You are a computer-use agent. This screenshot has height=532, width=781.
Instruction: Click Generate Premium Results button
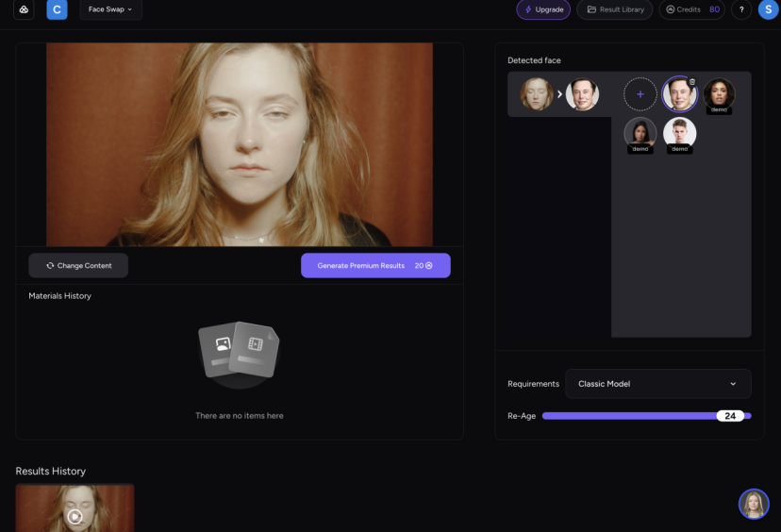(x=375, y=265)
